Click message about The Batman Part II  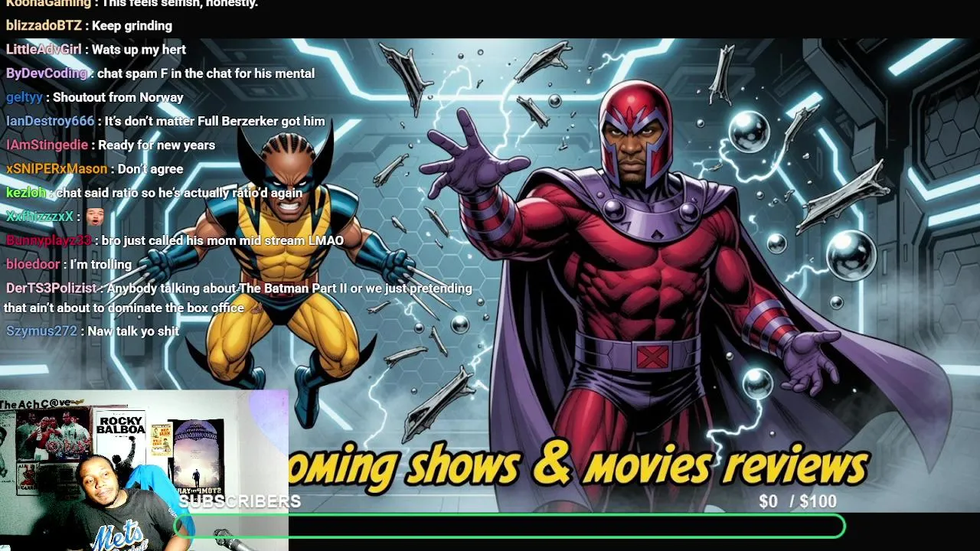pyautogui.click(x=238, y=298)
